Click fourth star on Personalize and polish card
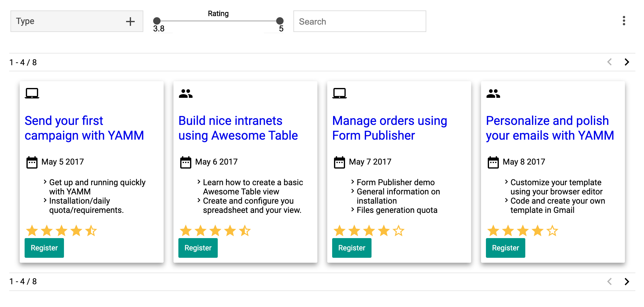Screen dimensions: 644x307 click(x=538, y=231)
